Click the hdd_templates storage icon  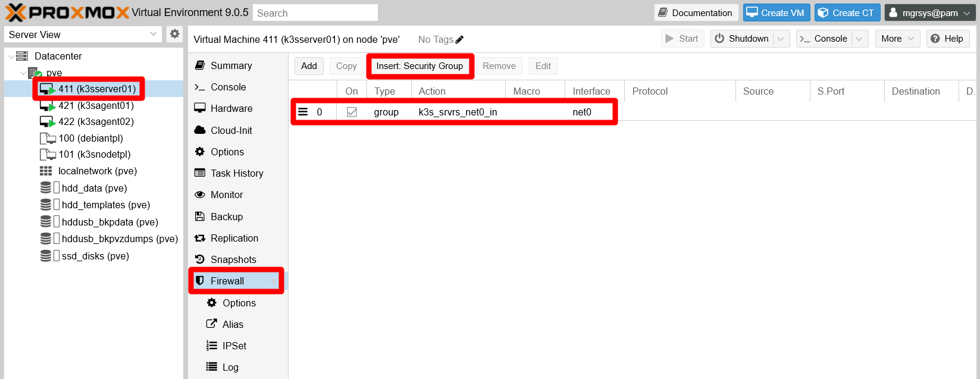pos(46,205)
